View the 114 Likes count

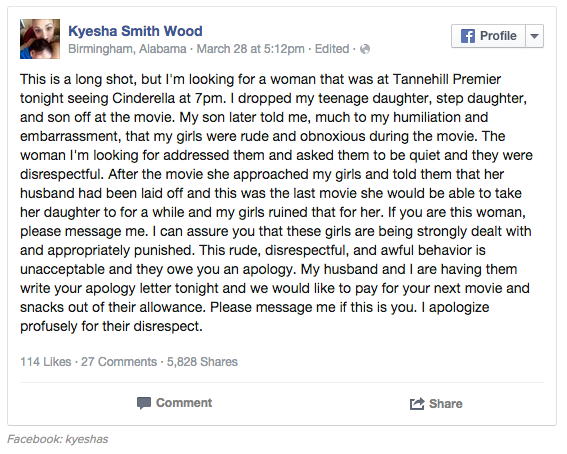(x=46, y=361)
